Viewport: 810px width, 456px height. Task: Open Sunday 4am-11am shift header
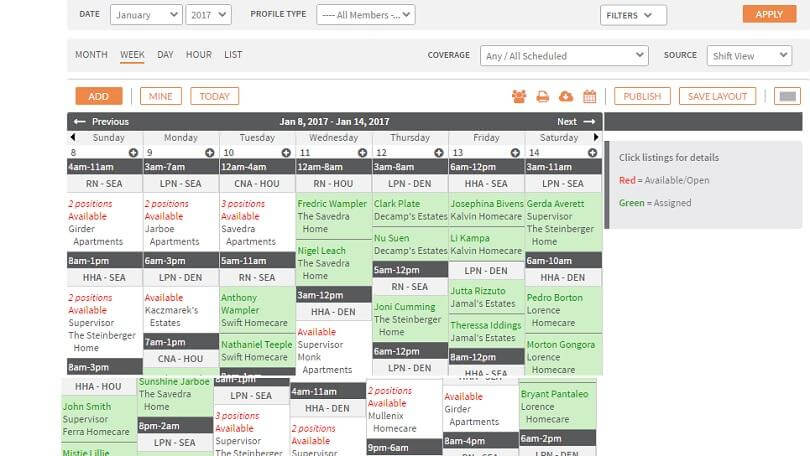coord(105,167)
